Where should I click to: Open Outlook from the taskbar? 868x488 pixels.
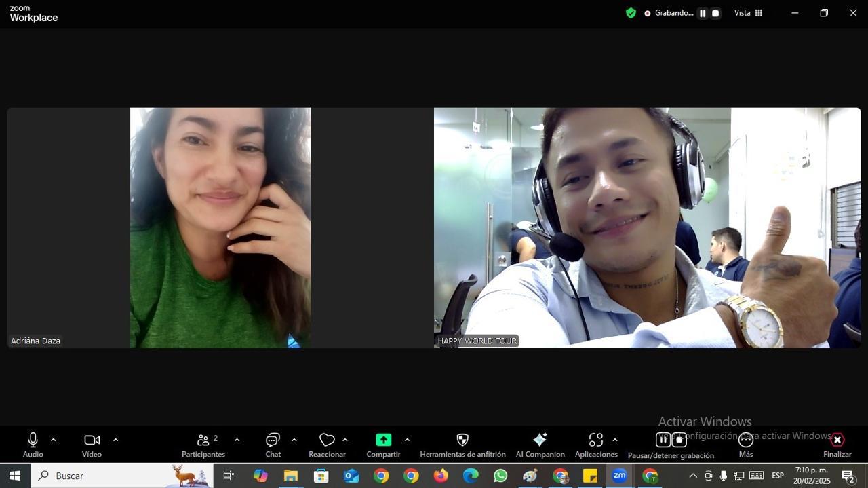coord(351,476)
